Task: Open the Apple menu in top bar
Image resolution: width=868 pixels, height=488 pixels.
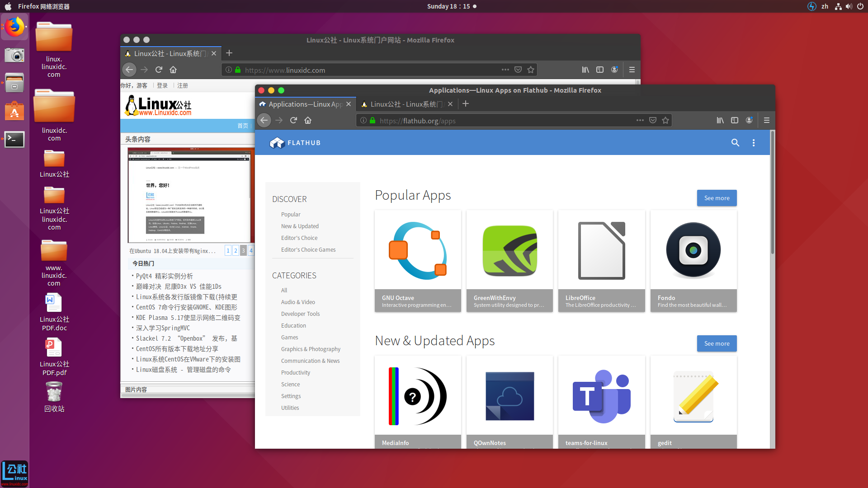Action: (8, 6)
